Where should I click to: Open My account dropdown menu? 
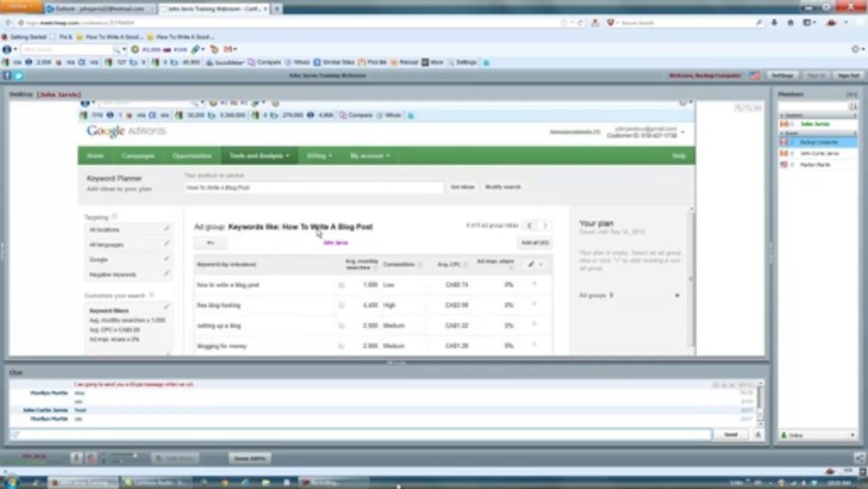click(370, 156)
